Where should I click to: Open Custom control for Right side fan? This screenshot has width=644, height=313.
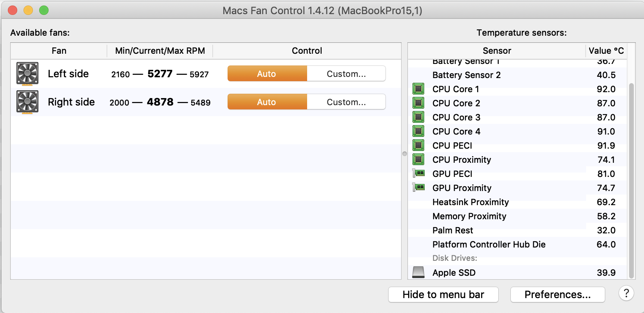coord(346,102)
